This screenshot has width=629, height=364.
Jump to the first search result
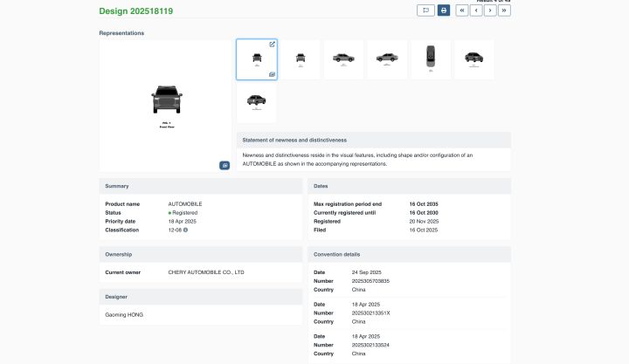coord(462,10)
